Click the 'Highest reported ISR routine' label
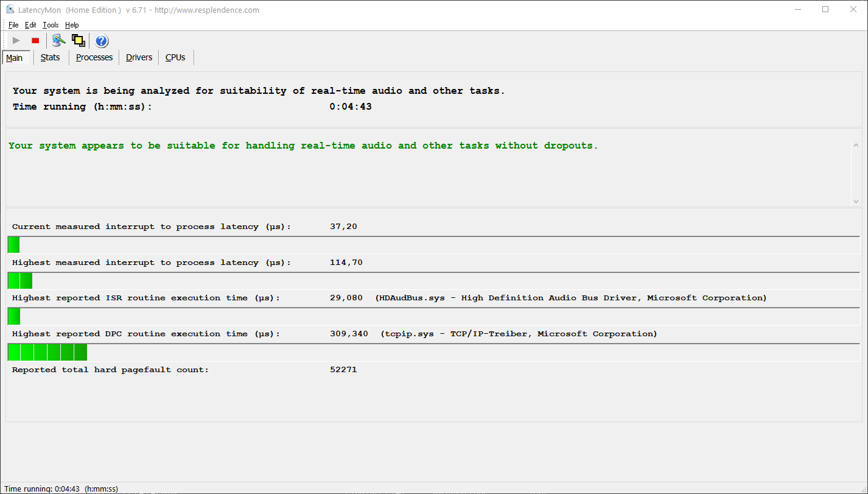The width and height of the screenshot is (868, 494). (146, 298)
